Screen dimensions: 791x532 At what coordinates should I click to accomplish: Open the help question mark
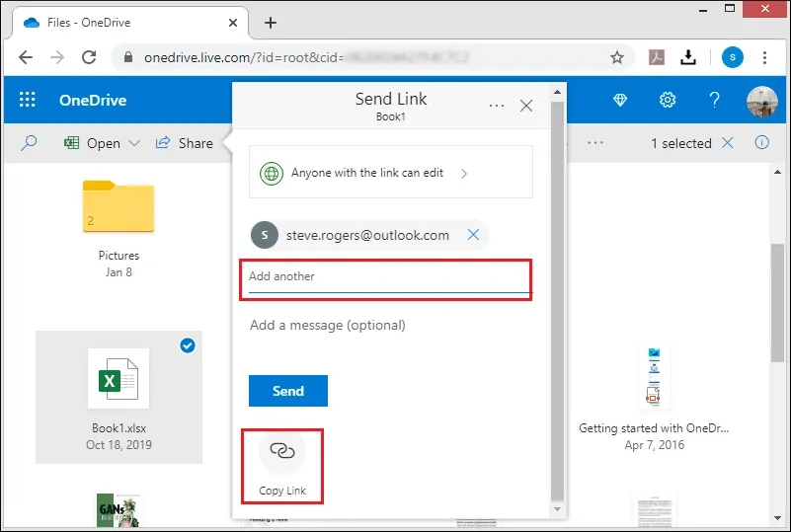point(714,100)
